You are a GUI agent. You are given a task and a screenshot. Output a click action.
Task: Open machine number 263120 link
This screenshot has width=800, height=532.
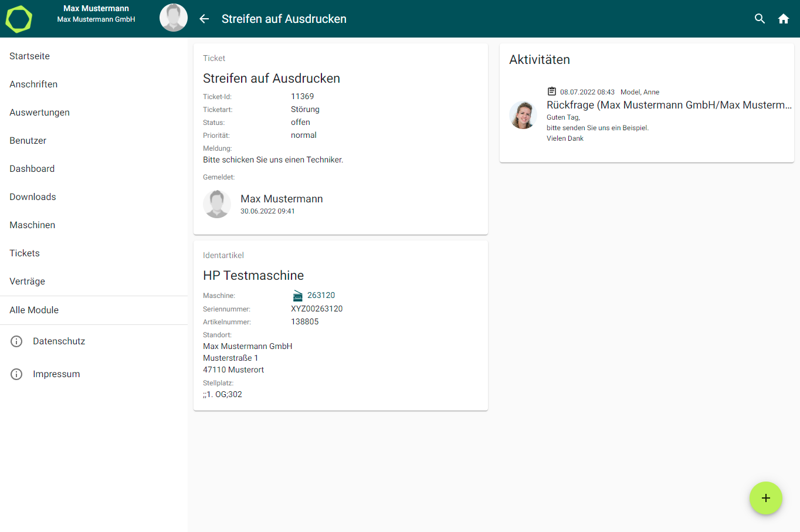pyautogui.click(x=321, y=296)
